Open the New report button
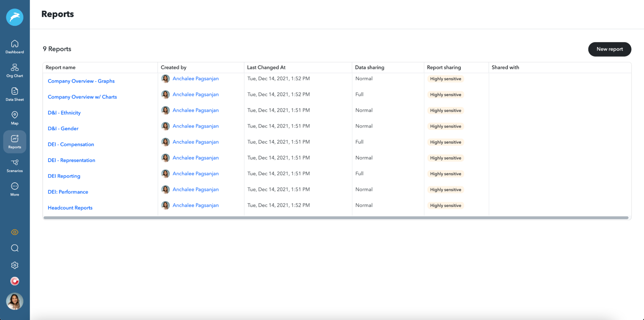 [609, 49]
